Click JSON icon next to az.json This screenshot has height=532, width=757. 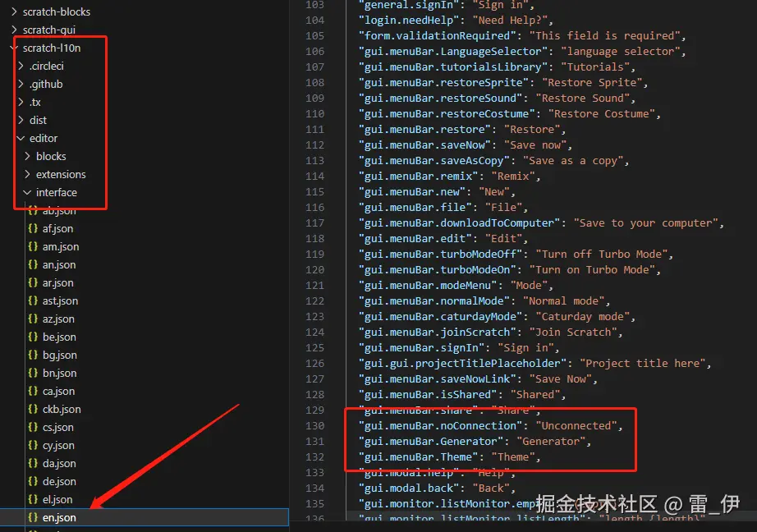tap(33, 319)
